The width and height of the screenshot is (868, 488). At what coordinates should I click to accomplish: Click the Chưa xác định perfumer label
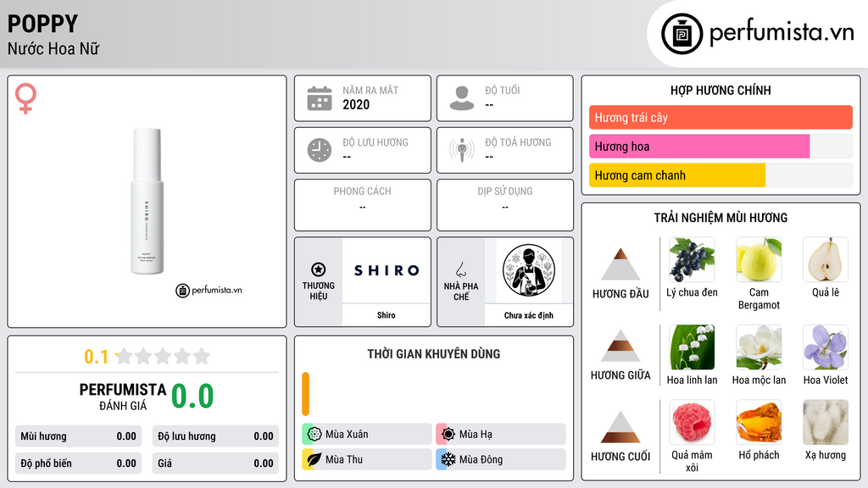[x=529, y=315]
